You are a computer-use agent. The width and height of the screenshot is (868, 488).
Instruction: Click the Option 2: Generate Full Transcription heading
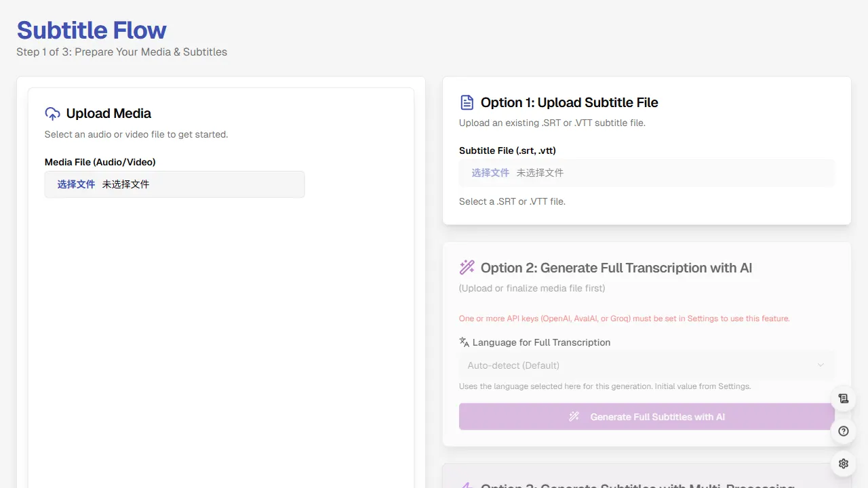point(616,268)
